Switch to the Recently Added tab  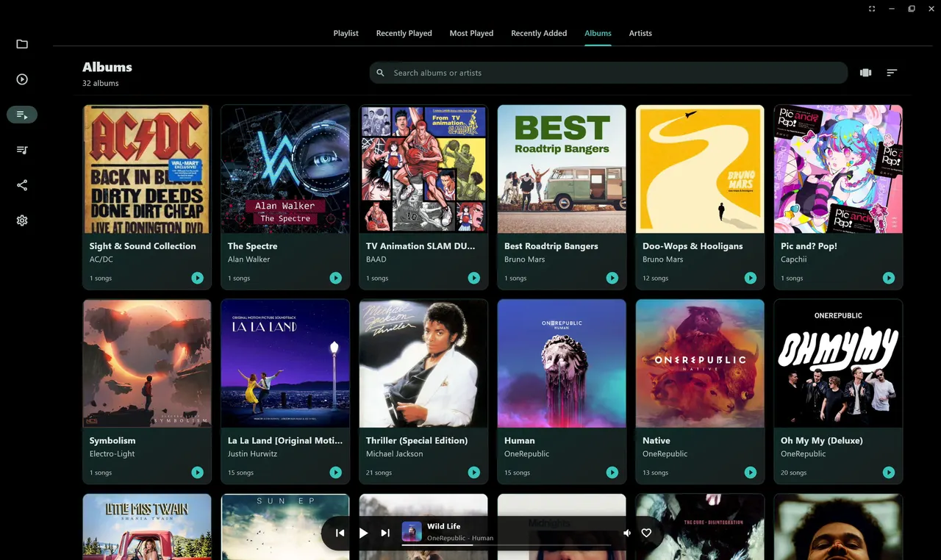point(539,33)
